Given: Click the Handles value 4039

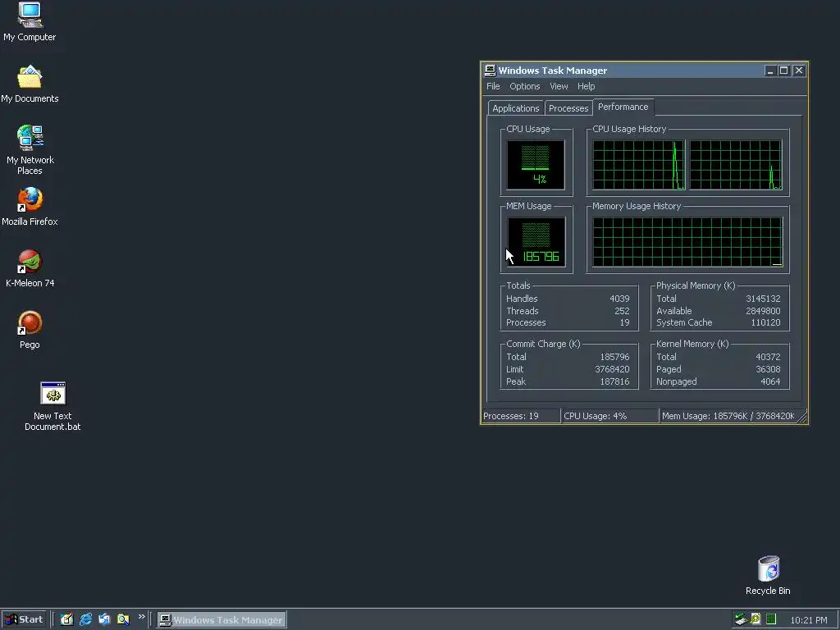Looking at the screenshot, I should 619,299.
